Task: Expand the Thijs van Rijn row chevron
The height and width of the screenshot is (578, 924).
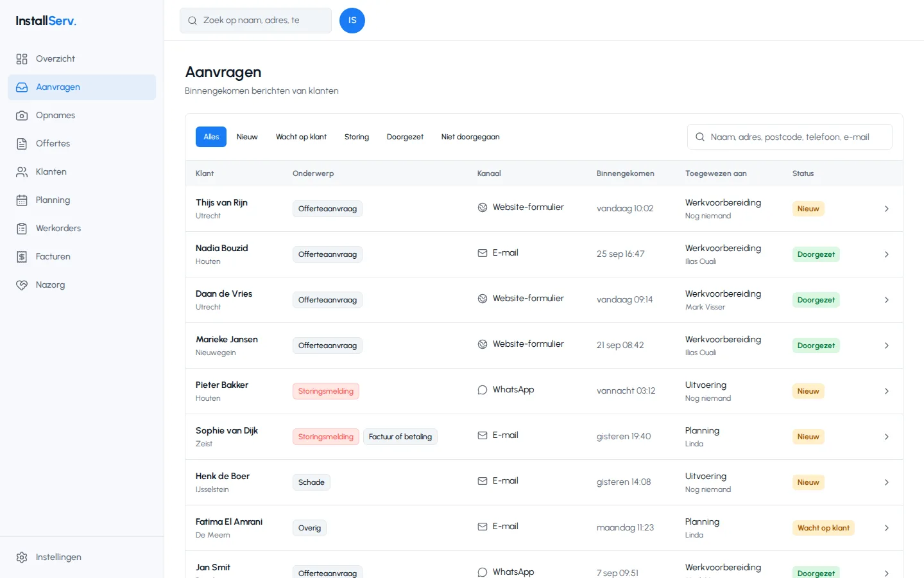Action: (887, 209)
